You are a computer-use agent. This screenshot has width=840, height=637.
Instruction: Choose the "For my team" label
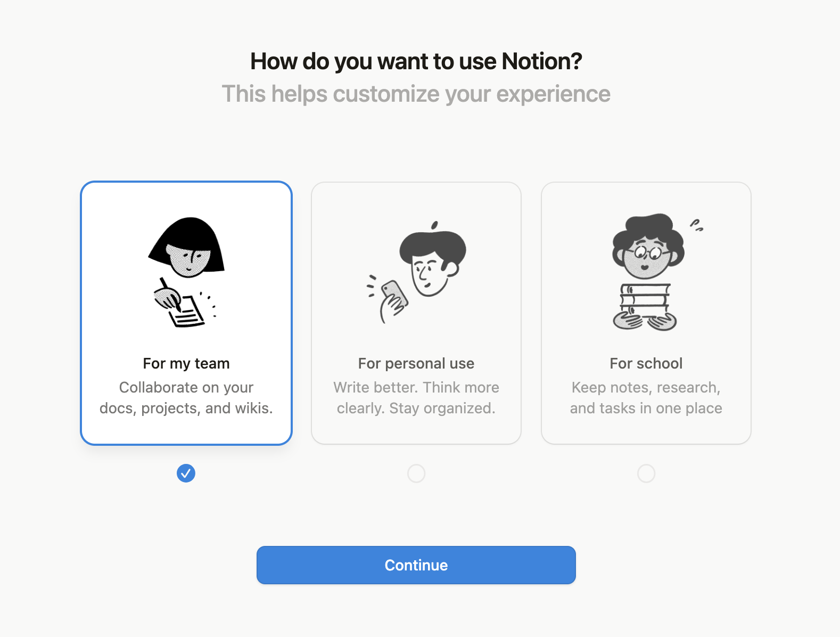click(186, 363)
